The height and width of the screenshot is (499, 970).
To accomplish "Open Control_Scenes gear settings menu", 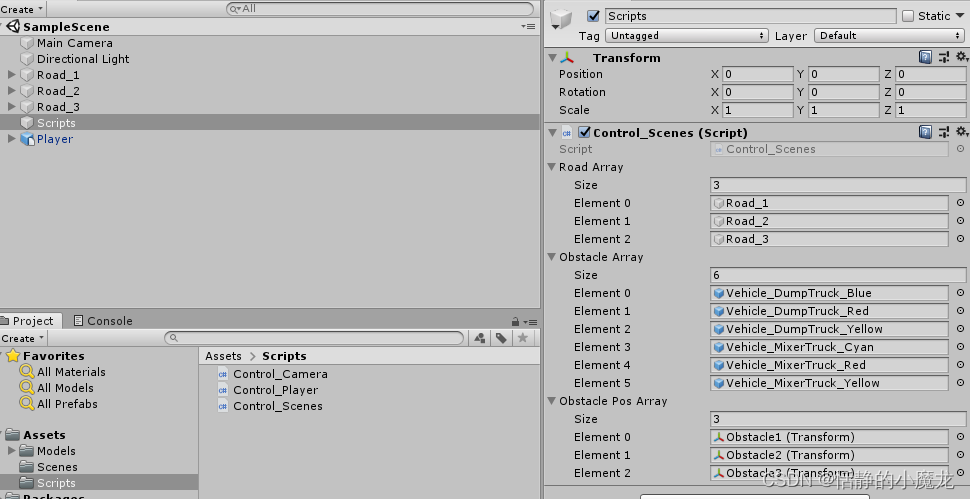I will pyautogui.click(x=961, y=131).
